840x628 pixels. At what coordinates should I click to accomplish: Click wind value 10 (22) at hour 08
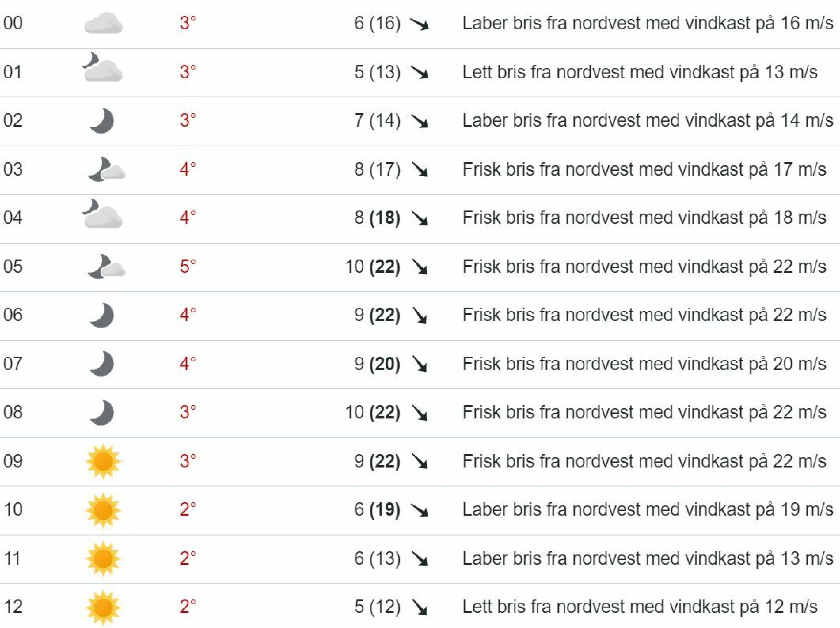(372, 412)
